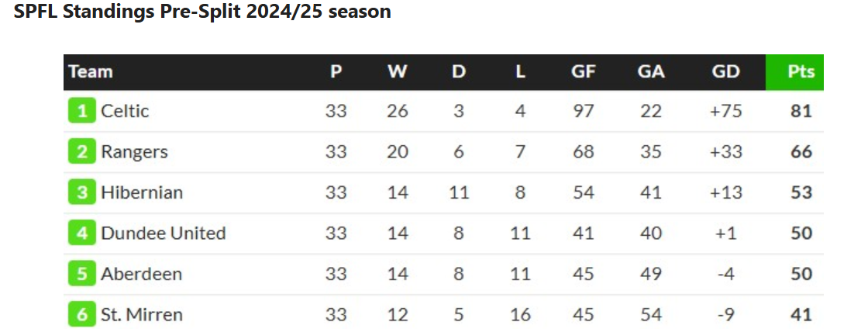This screenshot has height=329, width=868.
Task: Click Hibernian's green position 3 badge
Action: [81, 192]
